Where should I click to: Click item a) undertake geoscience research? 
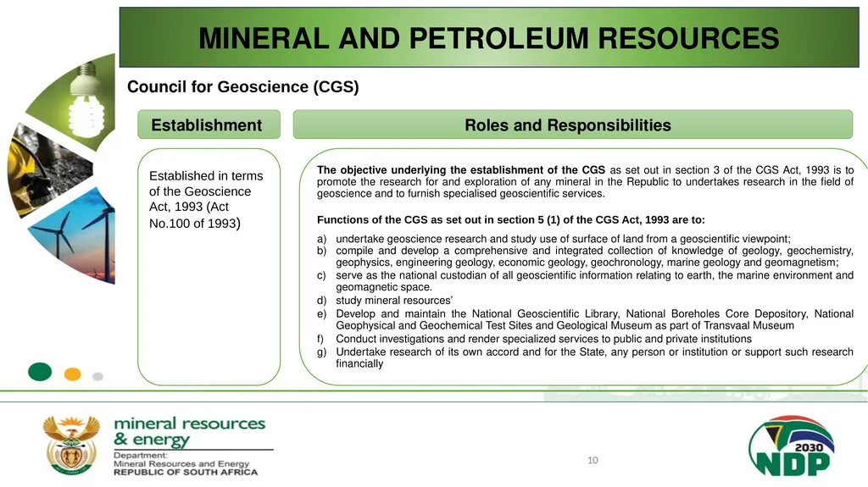coord(554,239)
